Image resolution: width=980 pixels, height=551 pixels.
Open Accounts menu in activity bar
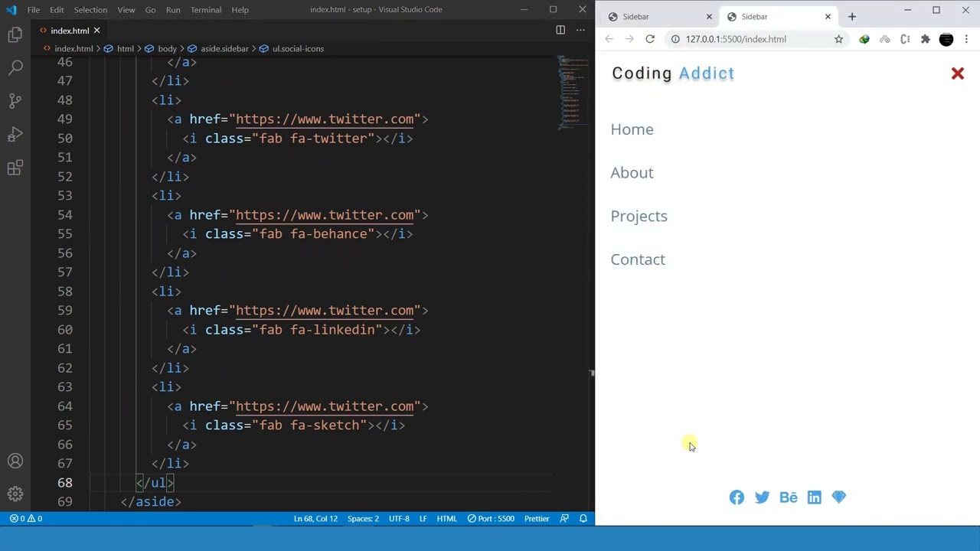pyautogui.click(x=15, y=461)
